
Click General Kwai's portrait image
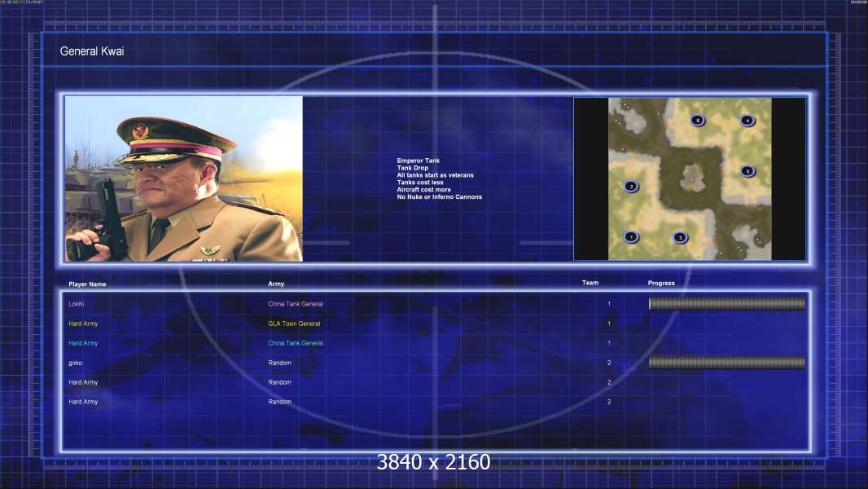184,178
